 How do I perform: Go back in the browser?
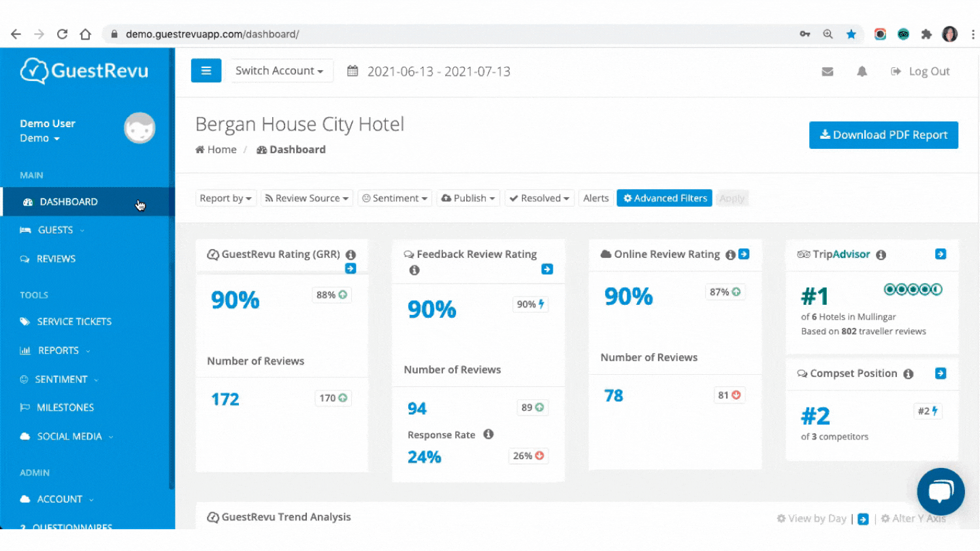16,34
